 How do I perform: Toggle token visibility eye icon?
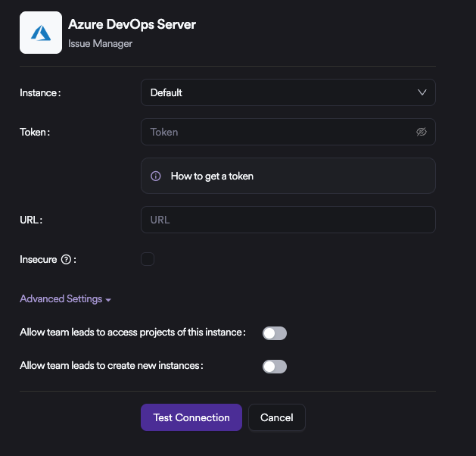[422, 132]
